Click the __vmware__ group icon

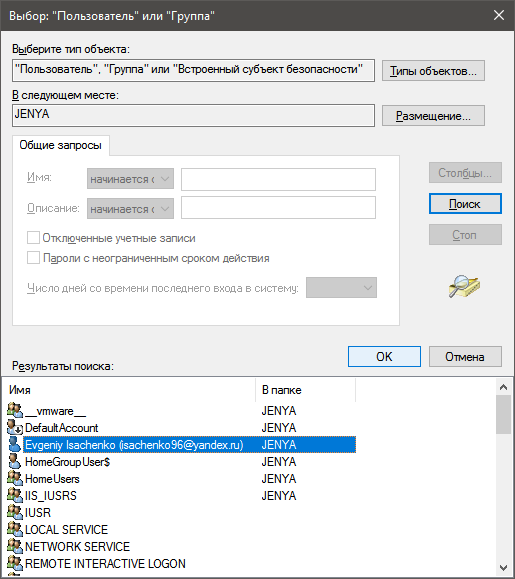pos(15,411)
